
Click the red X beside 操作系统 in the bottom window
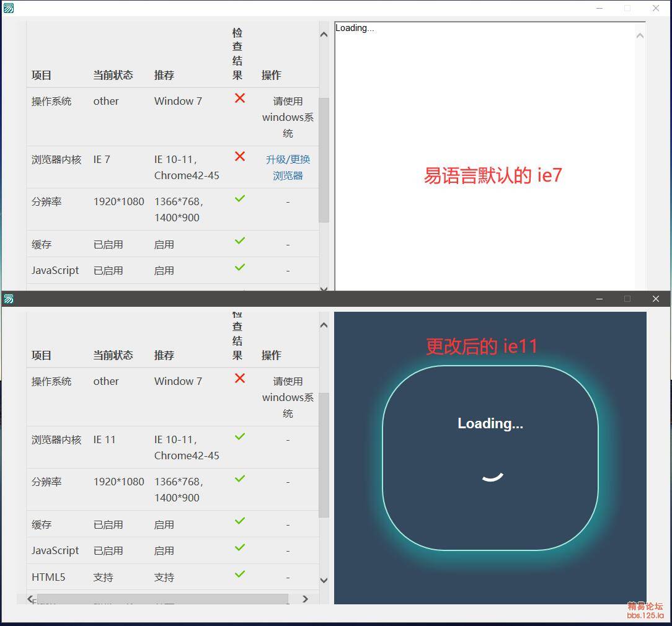240,378
